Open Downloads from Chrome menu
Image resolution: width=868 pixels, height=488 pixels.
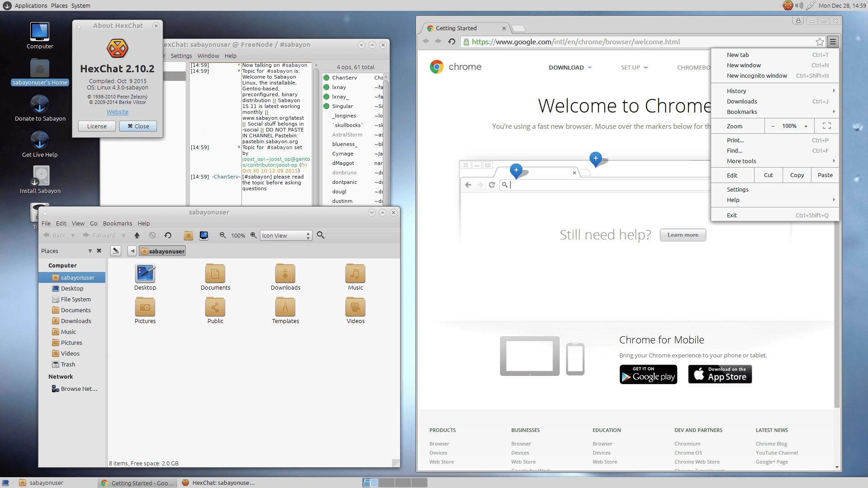[x=775, y=101]
